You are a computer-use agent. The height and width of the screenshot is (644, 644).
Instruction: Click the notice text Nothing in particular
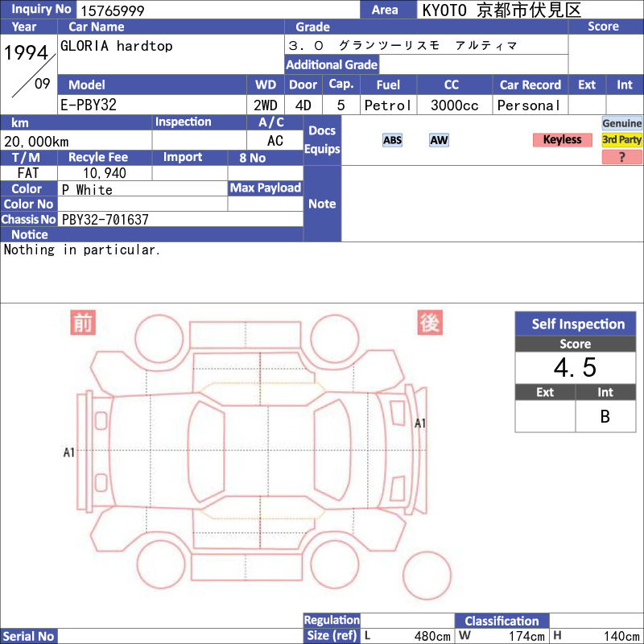(x=82, y=250)
